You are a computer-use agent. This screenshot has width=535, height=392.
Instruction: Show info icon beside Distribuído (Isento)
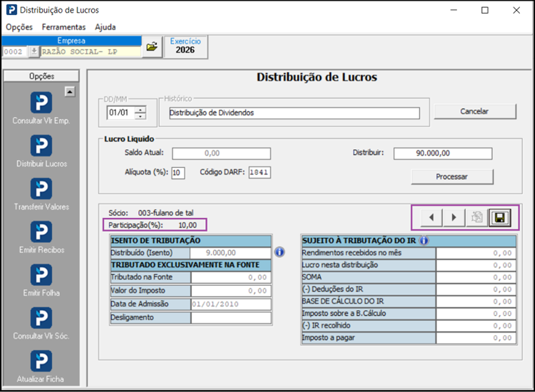coord(280,252)
